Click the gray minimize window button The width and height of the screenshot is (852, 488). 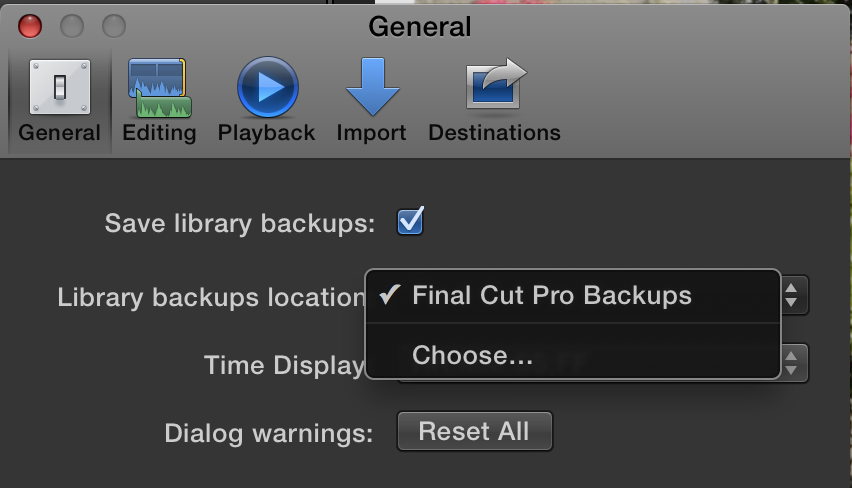tap(72, 26)
